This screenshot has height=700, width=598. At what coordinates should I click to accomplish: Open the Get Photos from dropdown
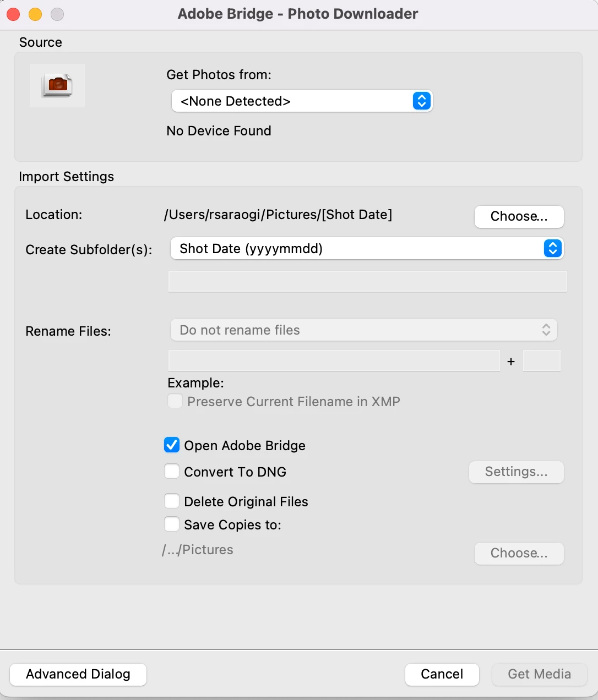[x=302, y=101]
